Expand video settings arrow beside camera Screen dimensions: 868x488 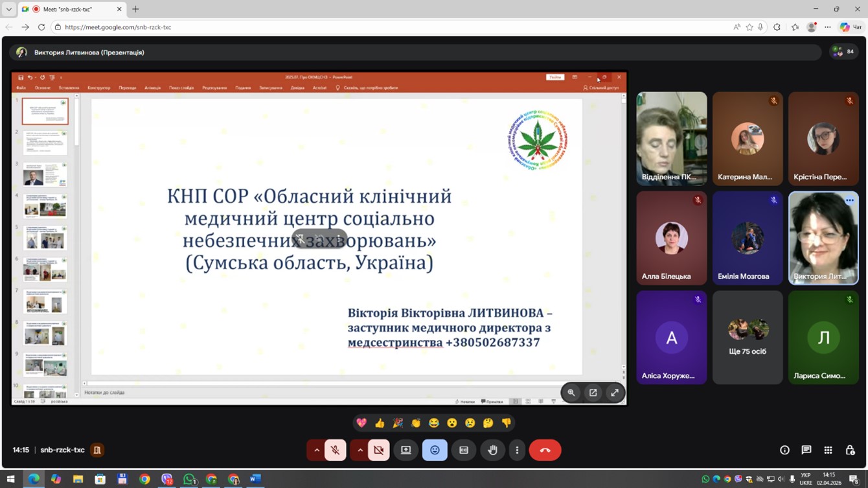[360, 450]
